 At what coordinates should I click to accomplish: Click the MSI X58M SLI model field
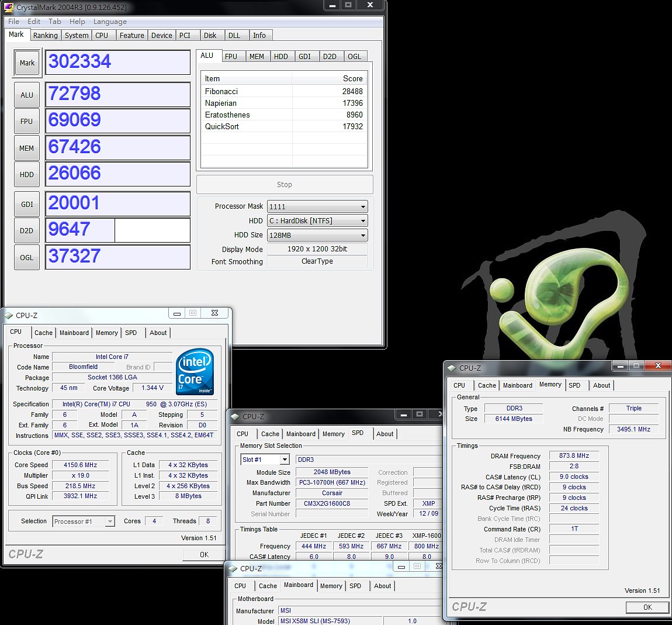point(330,621)
